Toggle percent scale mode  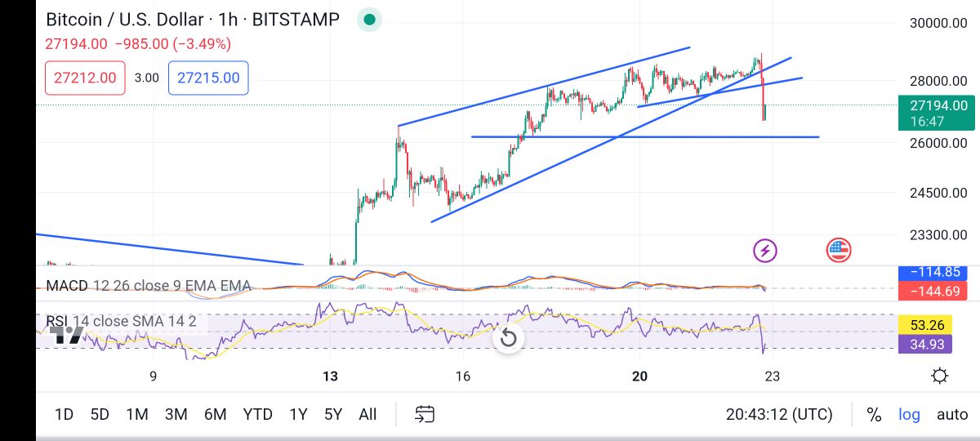tap(874, 415)
